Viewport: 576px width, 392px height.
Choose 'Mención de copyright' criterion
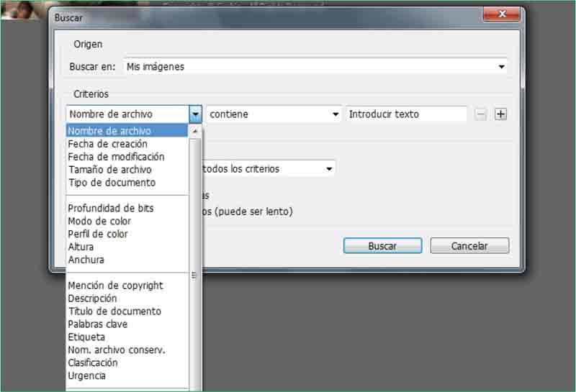115,286
